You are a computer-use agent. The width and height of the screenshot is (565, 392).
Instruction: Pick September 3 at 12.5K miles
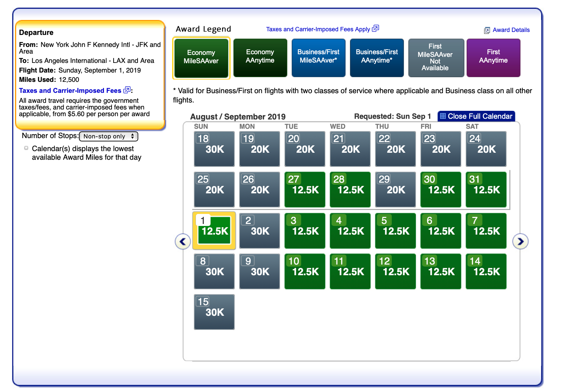coord(305,231)
